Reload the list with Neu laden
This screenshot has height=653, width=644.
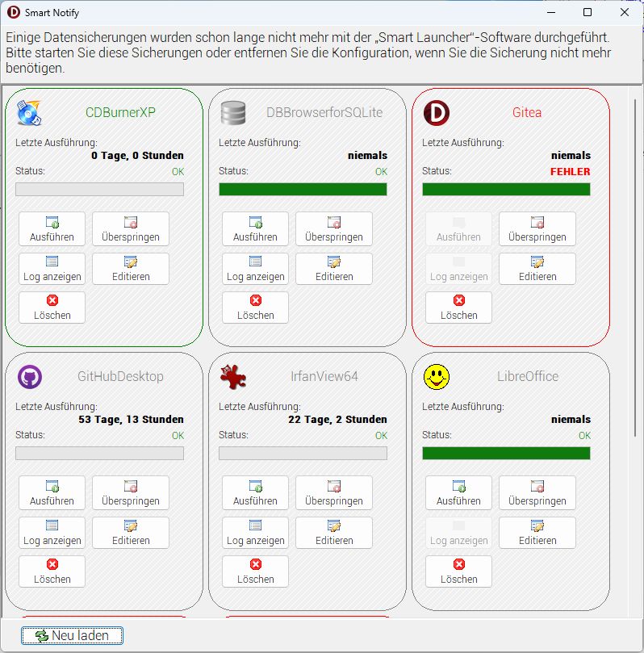[72, 635]
